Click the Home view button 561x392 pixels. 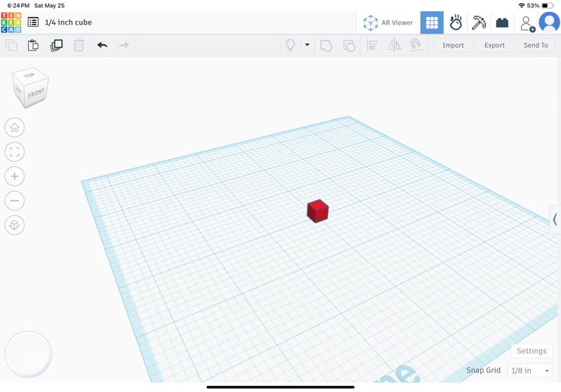pos(15,128)
